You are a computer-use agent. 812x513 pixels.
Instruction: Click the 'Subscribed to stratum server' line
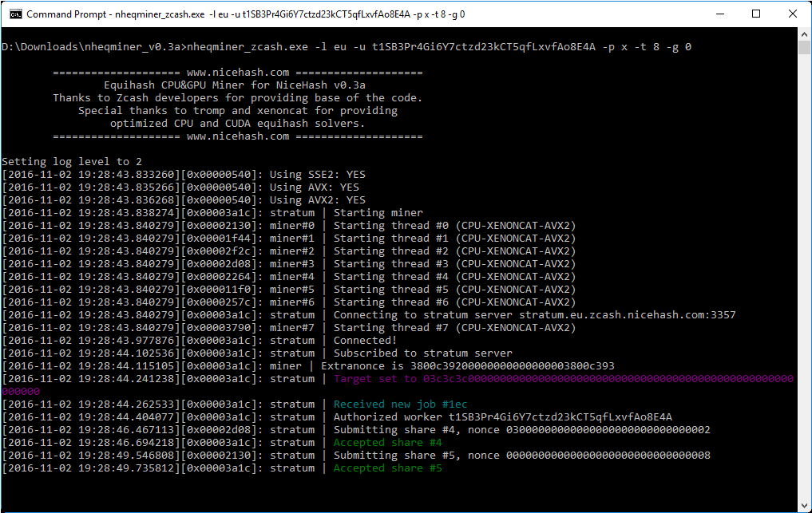[422, 353]
